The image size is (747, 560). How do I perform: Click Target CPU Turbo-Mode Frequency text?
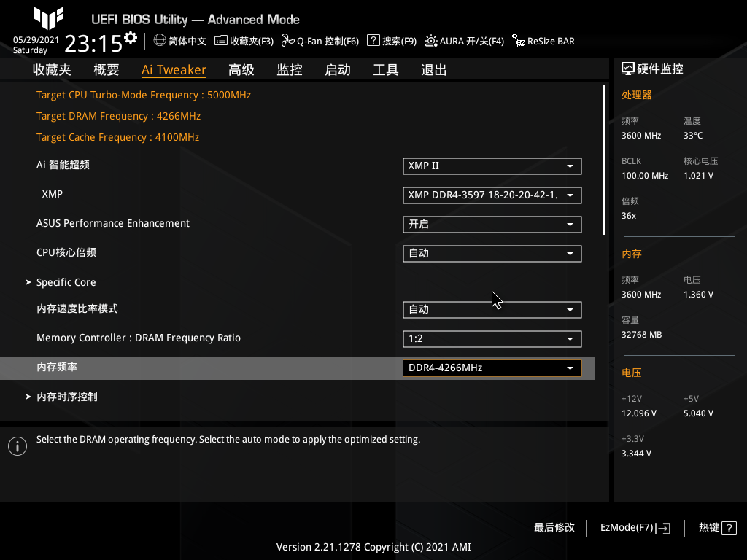point(144,95)
